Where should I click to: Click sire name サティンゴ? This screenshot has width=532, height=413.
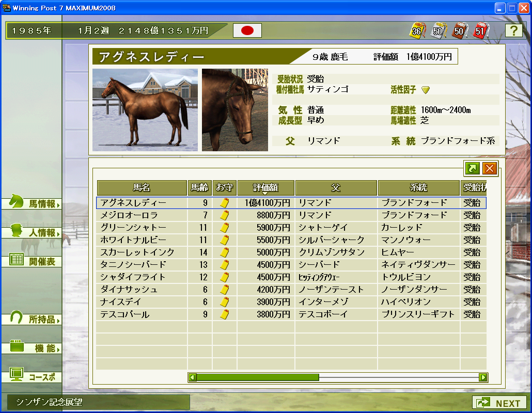click(x=328, y=89)
